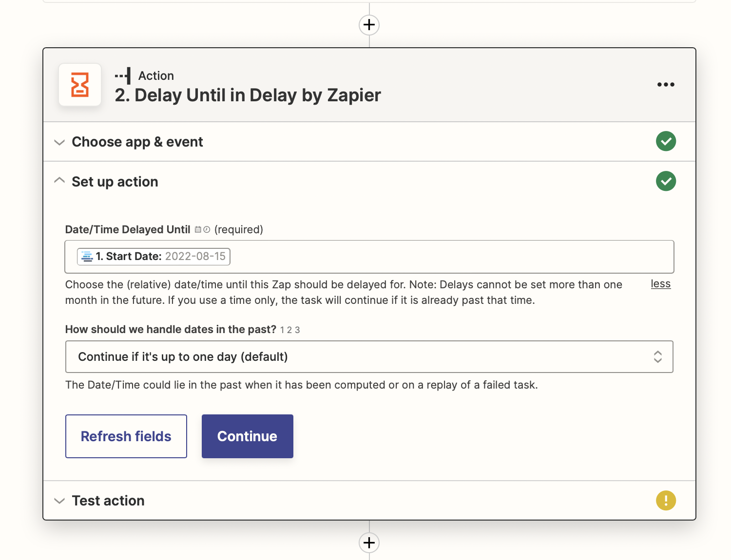Screen dimensions: 731x560
Task: Add a step with the plus button below the Delay step
Action: pos(369,542)
